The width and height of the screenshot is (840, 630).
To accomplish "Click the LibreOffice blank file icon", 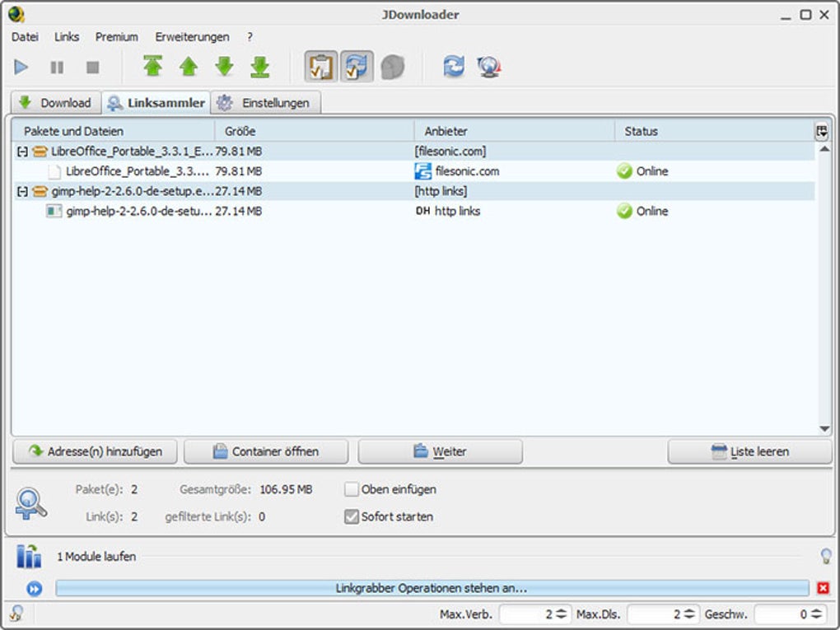I will [x=54, y=171].
